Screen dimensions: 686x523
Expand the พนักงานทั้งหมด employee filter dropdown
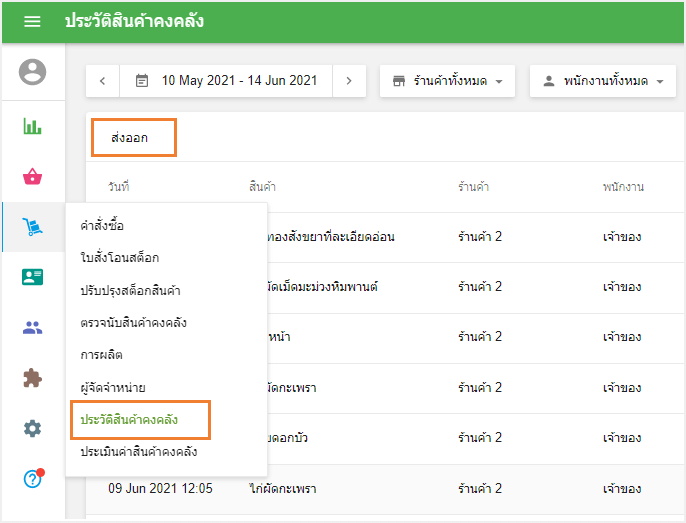pyautogui.click(x=602, y=81)
